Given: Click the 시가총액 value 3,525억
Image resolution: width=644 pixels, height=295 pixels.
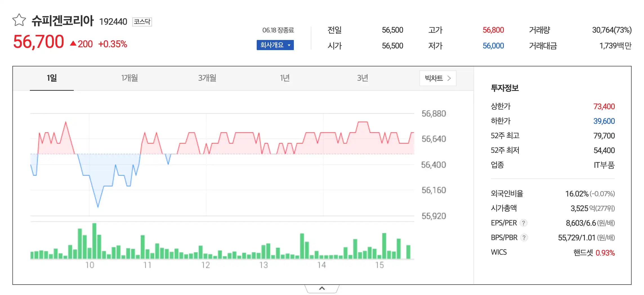Looking at the screenshot, I should coord(583,209).
